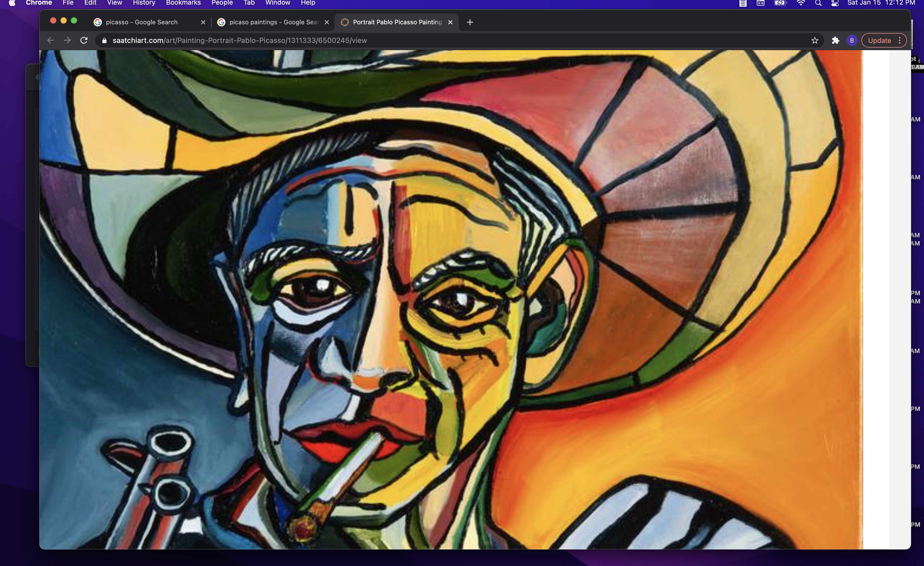The height and width of the screenshot is (566, 924).
Task: Click the document icon in menu bar
Action: coord(743,3)
